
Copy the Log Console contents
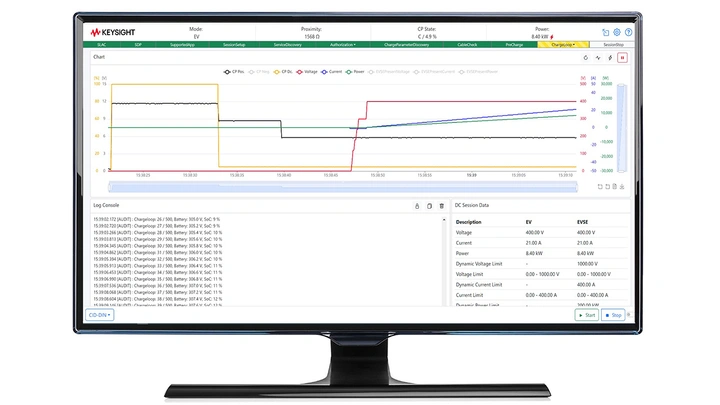429,205
